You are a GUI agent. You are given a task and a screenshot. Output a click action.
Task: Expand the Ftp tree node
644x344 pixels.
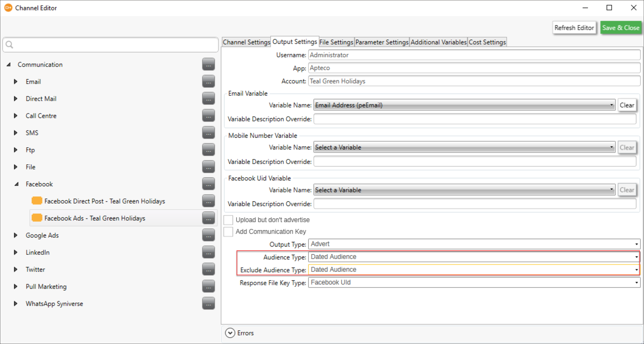tap(16, 150)
